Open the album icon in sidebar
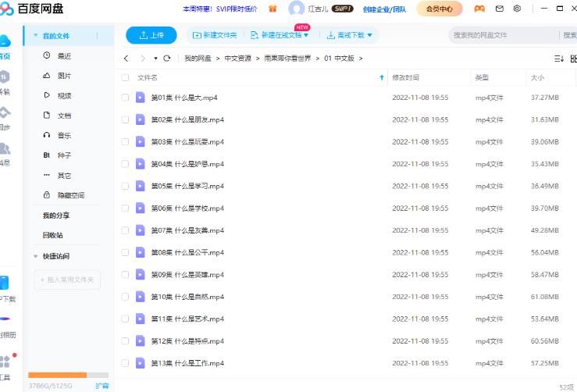This screenshot has width=577, height=392. click(5, 319)
